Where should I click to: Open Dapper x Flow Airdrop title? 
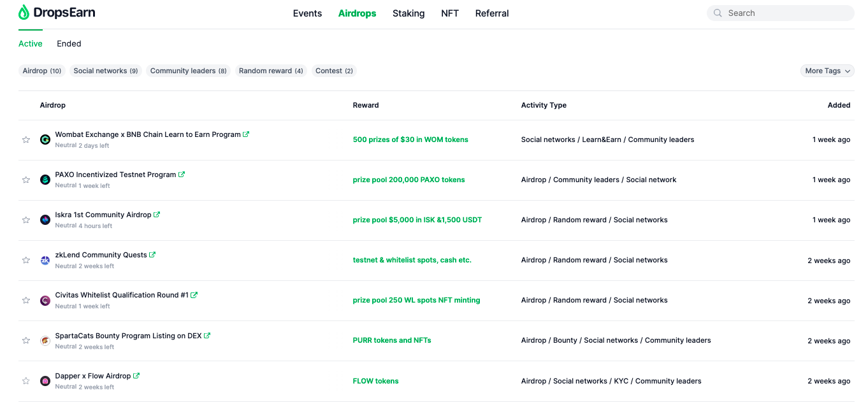point(93,376)
